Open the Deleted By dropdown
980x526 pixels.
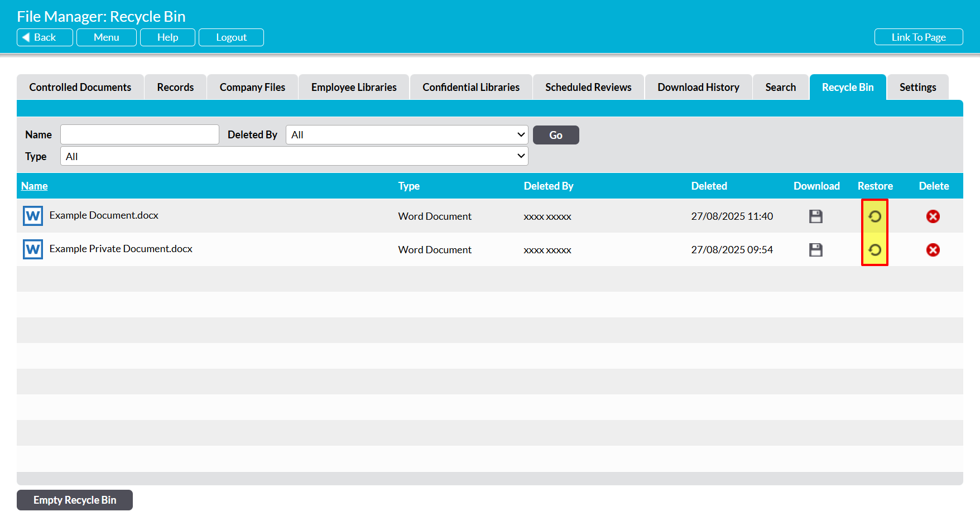tap(406, 135)
